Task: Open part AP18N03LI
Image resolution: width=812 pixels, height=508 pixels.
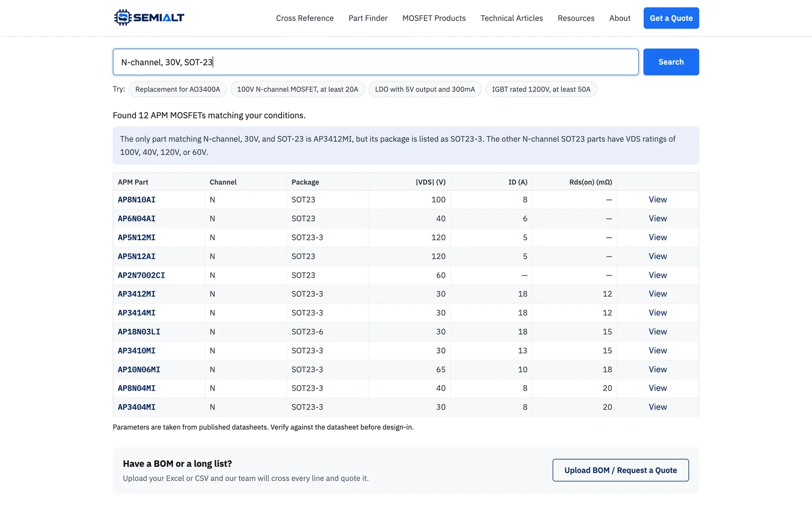Action: click(139, 332)
